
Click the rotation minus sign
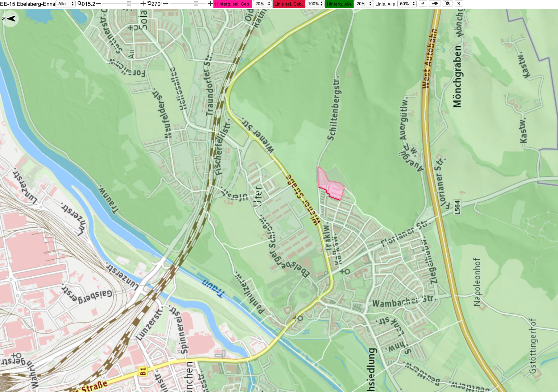click(166, 4)
